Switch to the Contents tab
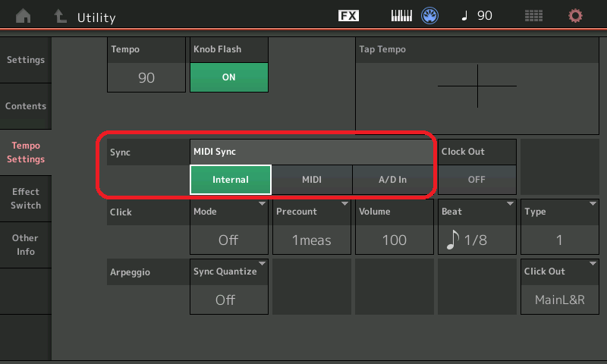 tap(26, 106)
